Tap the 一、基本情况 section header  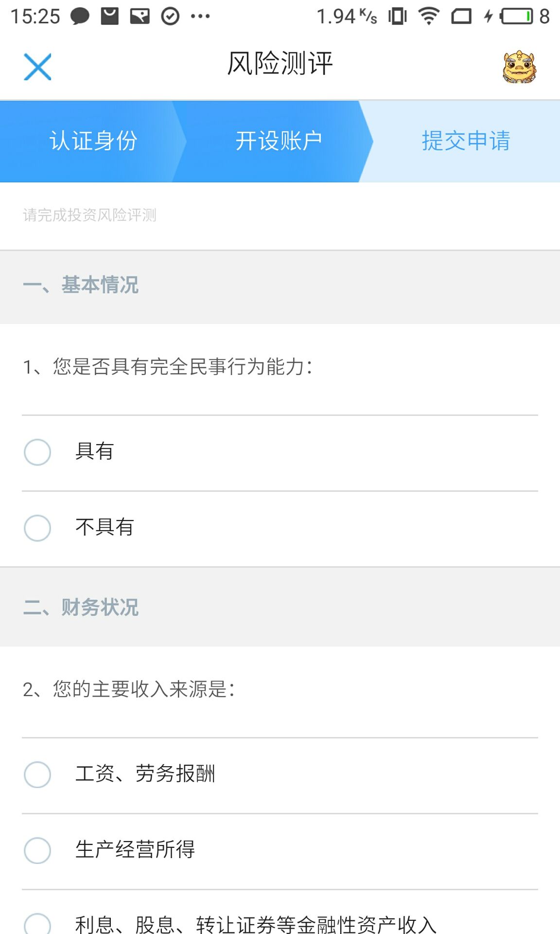(x=81, y=285)
